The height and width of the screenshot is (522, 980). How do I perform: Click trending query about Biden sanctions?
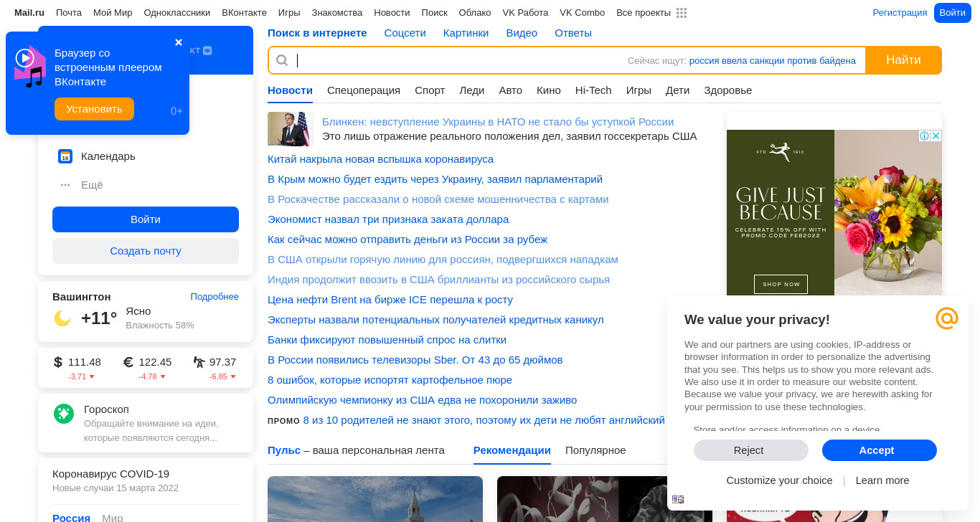tap(773, 61)
